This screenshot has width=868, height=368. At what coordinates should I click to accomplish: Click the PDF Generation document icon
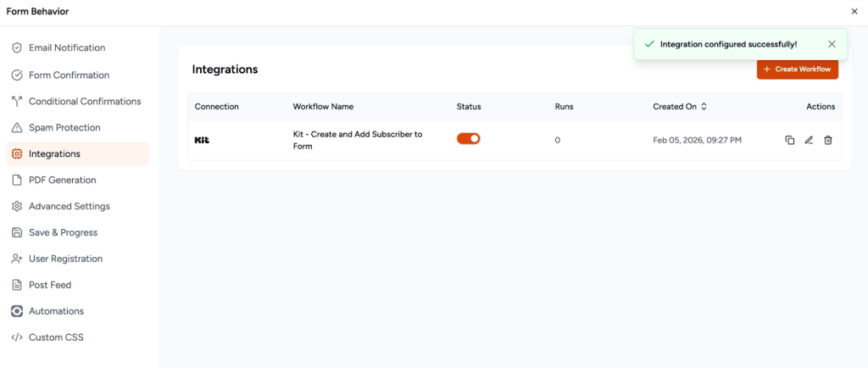click(17, 180)
